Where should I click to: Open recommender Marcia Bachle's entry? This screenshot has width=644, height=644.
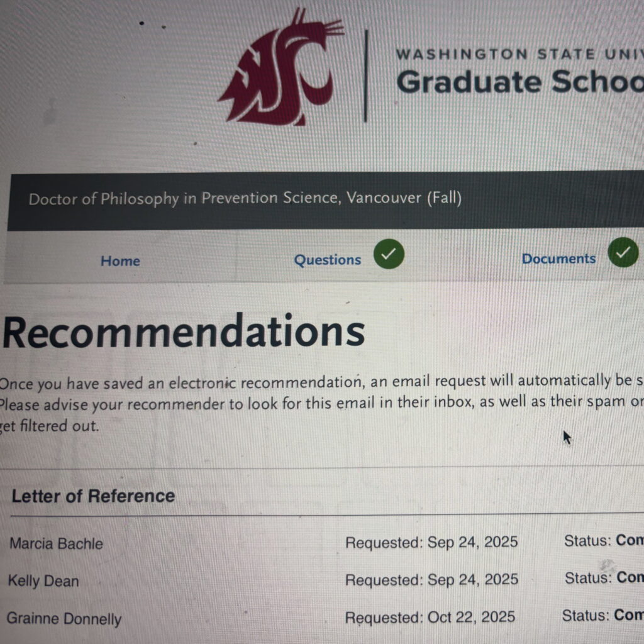tap(56, 543)
